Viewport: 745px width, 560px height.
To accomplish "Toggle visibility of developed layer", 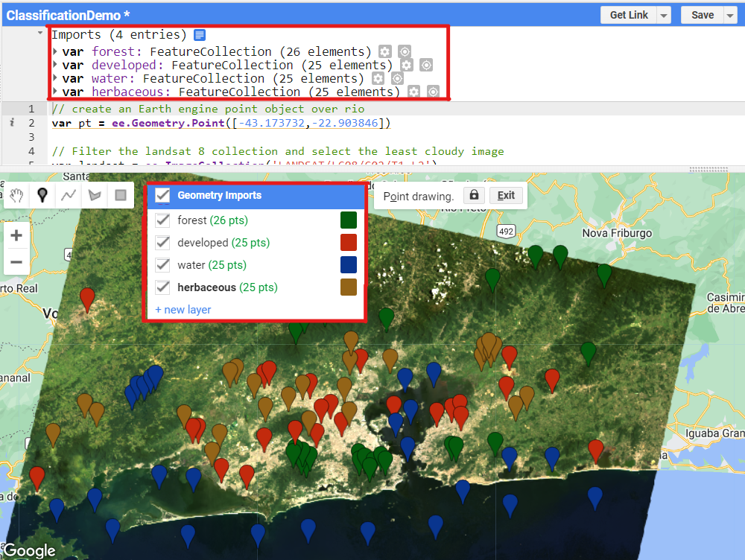I will (x=162, y=242).
